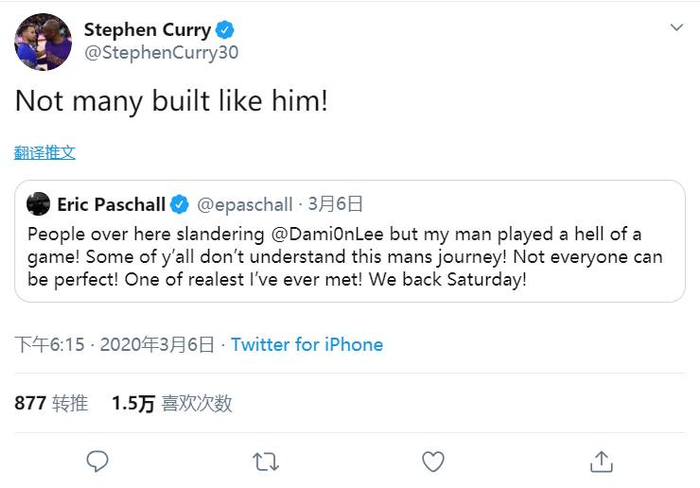The image size is (700, 488).
Task: Click the 翻译推文 translate link
Action: click(x=45, y=153)
